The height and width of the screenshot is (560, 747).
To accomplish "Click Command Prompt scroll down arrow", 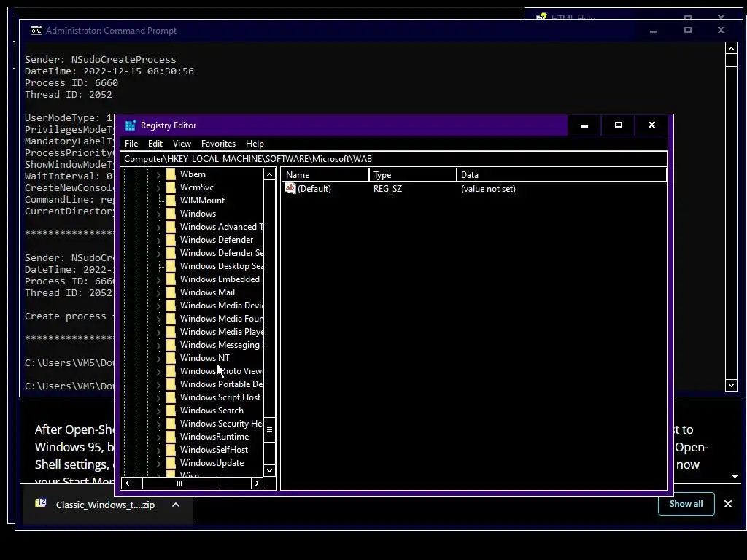I will coord(731,385).
